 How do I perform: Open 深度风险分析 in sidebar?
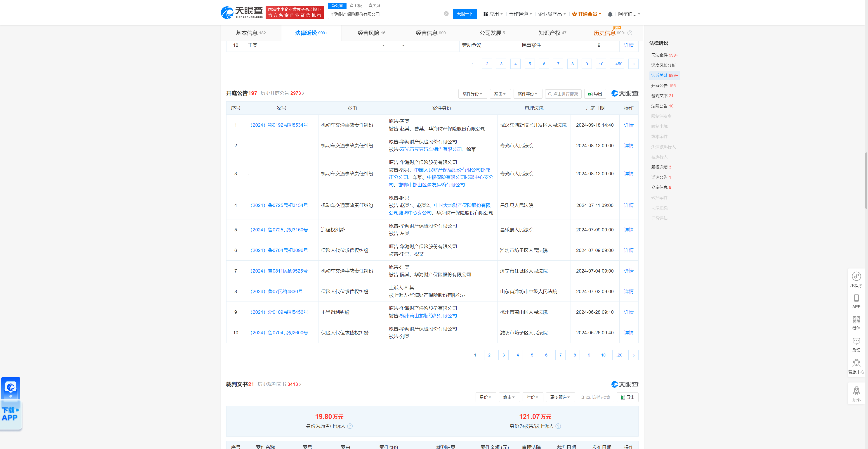[663, 65]
